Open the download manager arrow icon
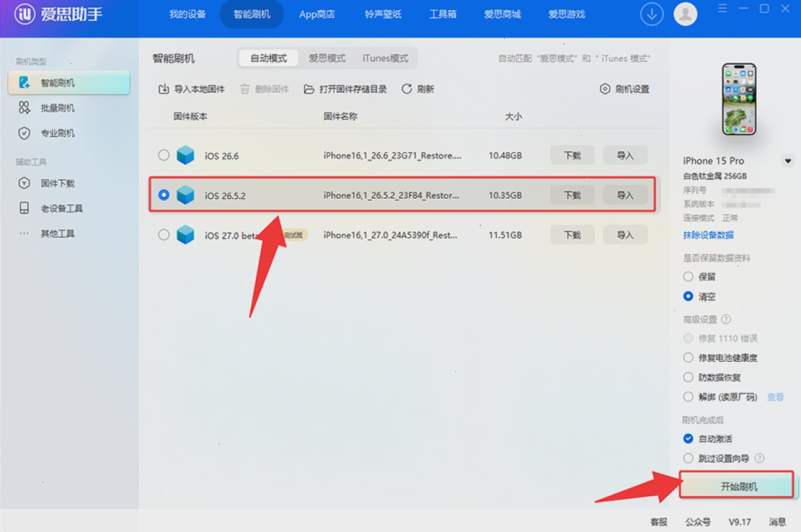This screenshot has height=532, width=801. [651, 14]
